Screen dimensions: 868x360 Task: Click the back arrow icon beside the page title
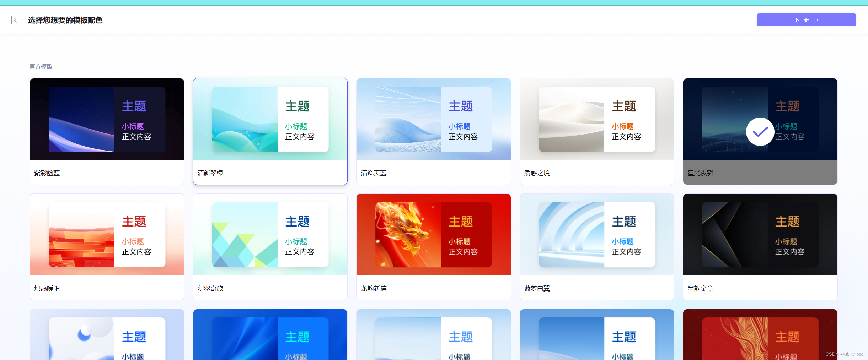(x=14, y=20)
